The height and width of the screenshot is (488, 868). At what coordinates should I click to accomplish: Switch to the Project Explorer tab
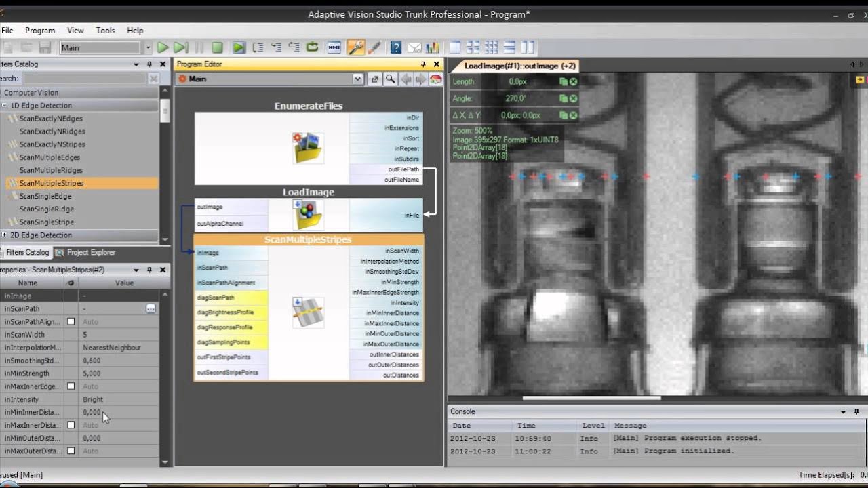85,252
